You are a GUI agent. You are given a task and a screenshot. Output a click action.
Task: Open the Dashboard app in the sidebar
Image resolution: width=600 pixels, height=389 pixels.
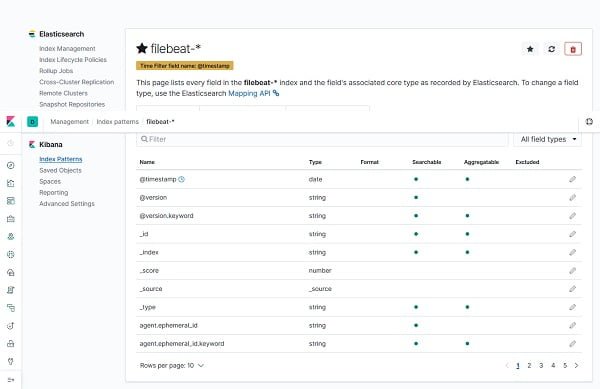point(11,201)
